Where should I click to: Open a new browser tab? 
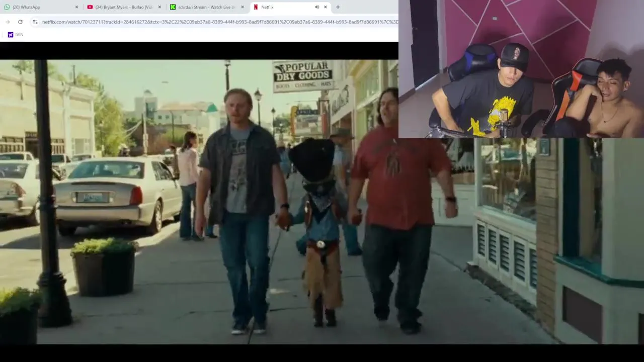338,7
